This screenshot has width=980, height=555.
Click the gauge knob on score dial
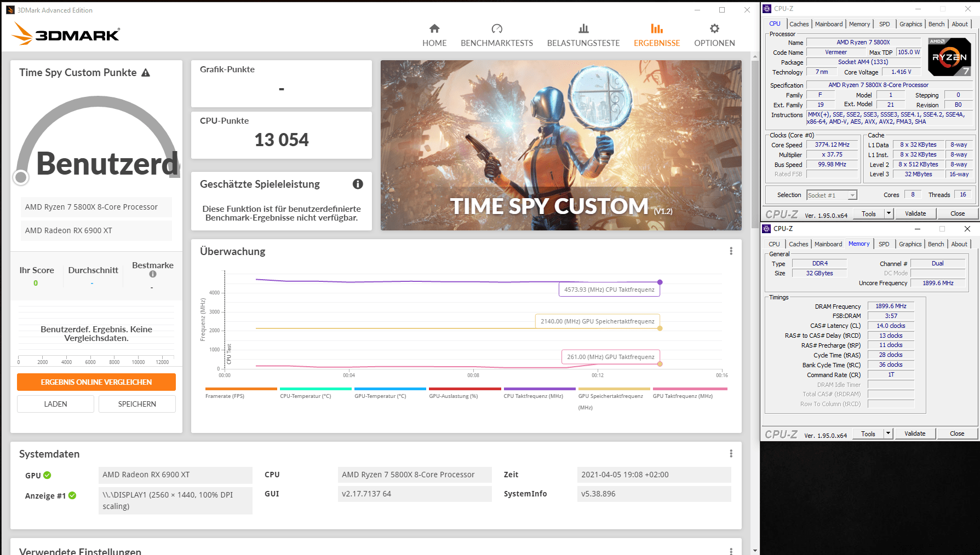(21, 177)
